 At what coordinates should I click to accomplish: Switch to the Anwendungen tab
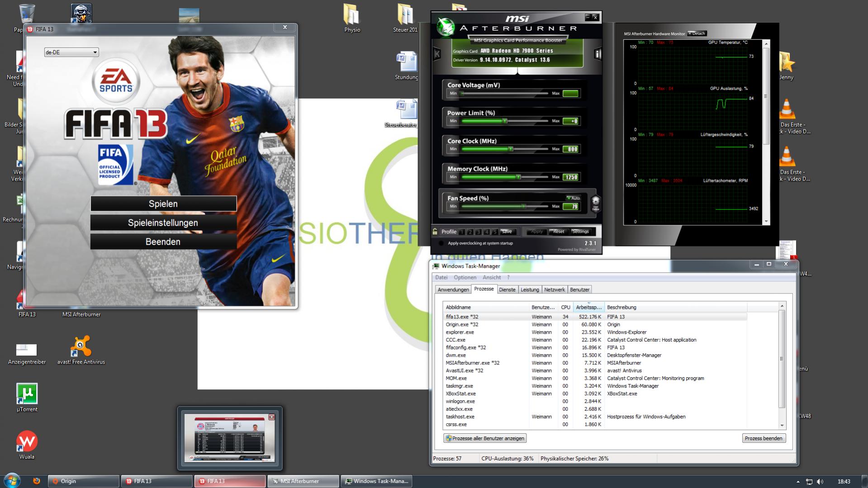tap(453, 290)
